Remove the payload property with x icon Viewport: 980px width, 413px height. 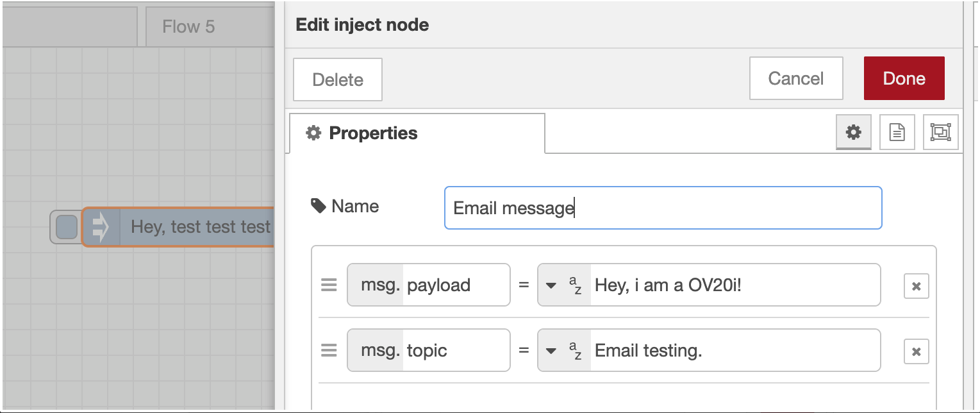[x=916, y=286]
